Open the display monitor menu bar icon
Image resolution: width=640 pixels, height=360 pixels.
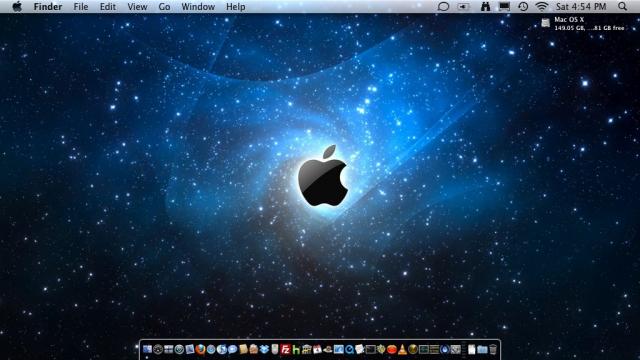(504, 7)
